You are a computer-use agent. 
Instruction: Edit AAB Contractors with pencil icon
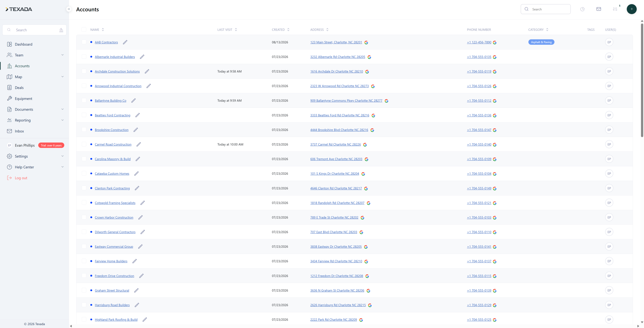click(x=125, y=42)
